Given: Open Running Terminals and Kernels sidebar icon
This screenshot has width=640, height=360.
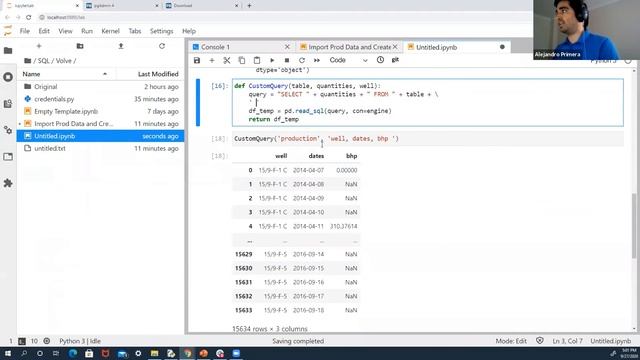Looking at the screenshot, I should (x=8, y=77).
